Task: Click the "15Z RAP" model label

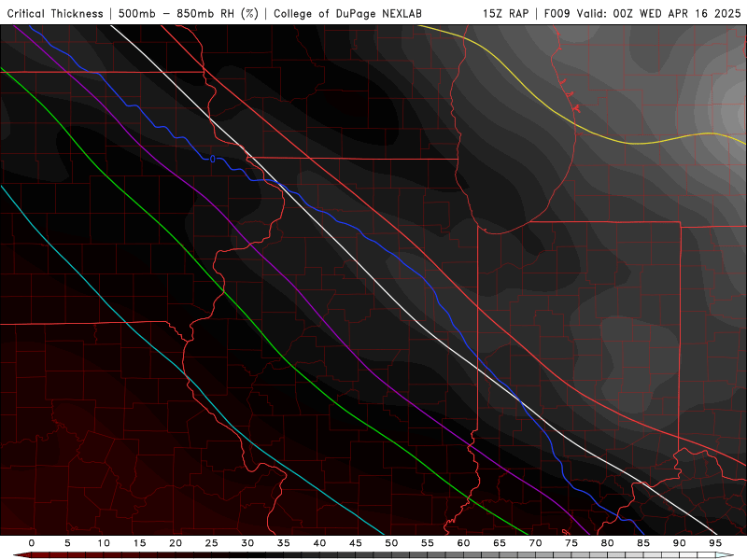Action: tap(505, 13)
